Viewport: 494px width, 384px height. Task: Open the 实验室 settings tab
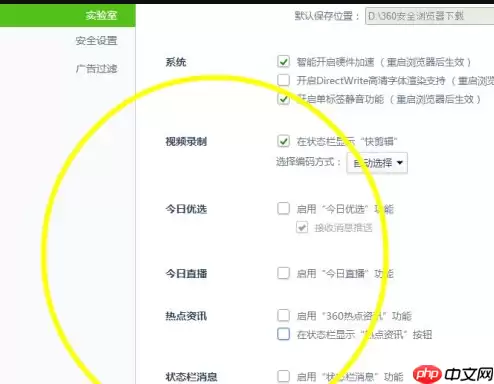(68, 15)
